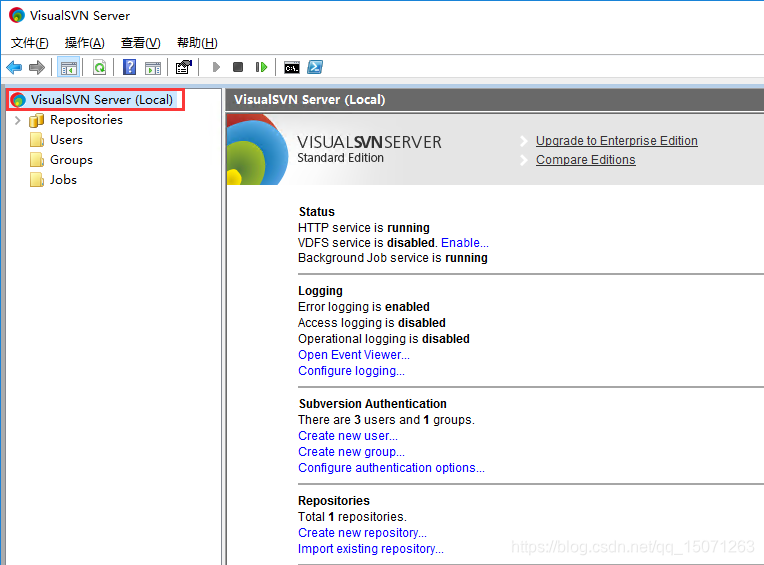Select Jobs in the tree
The width and height of the screenshot is (764, 565).
(x=63, y=180)
